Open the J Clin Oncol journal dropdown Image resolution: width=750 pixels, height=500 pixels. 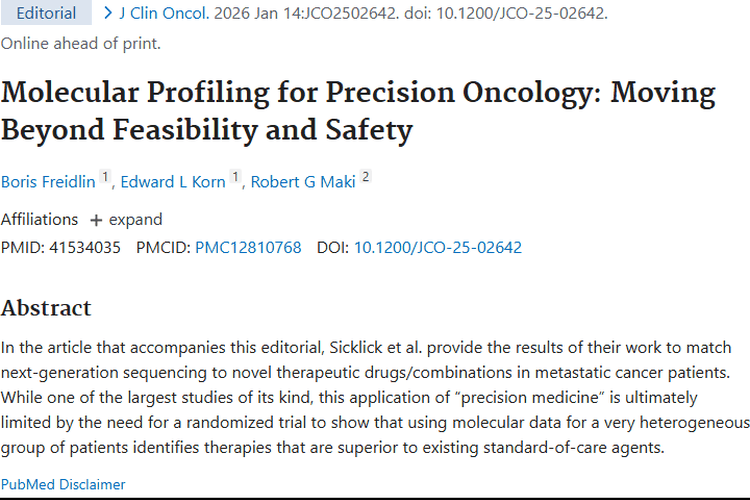click(160, 14)
